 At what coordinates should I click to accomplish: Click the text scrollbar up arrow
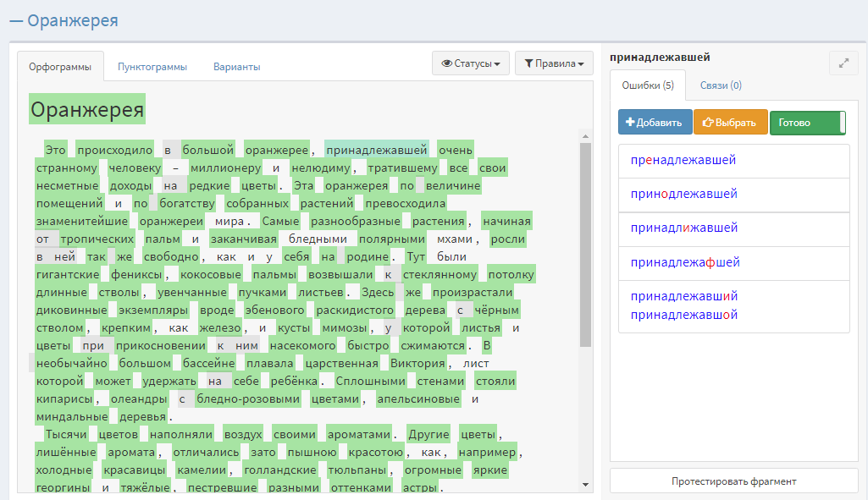click(585, 136)
